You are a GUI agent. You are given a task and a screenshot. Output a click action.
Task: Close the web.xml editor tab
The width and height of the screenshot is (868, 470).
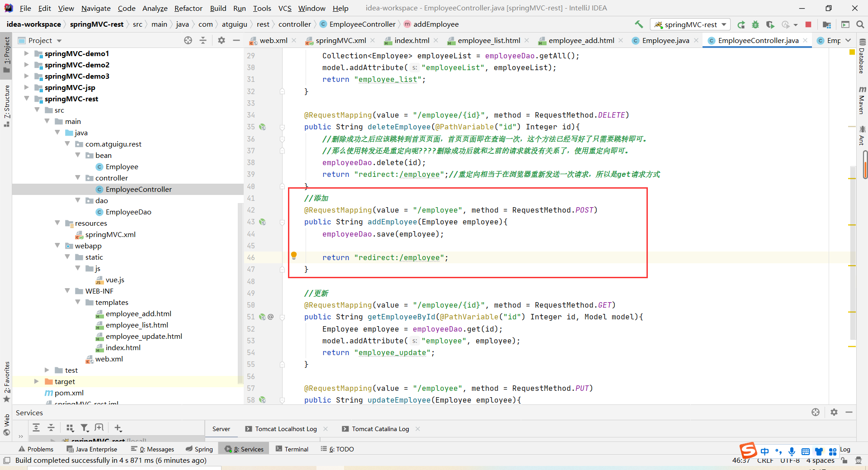294,40
